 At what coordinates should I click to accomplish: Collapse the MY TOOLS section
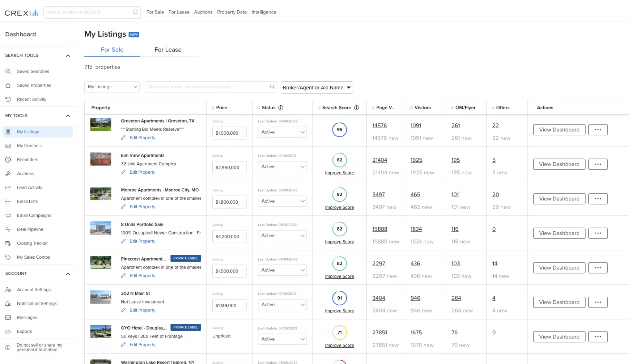[68, 116]
